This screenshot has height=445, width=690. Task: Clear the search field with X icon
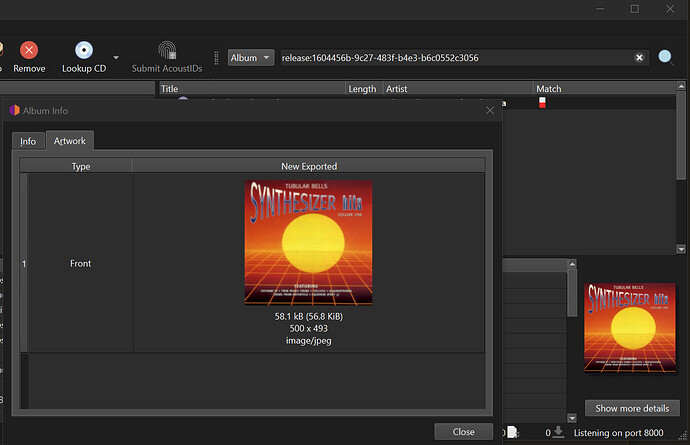click(639, 58)
